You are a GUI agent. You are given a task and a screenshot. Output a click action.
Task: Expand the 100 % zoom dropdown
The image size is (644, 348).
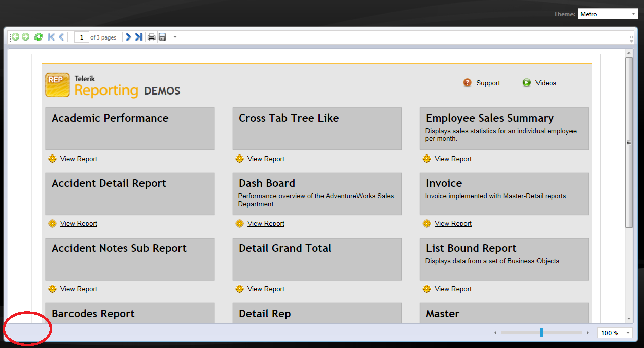tap(628, 333)
